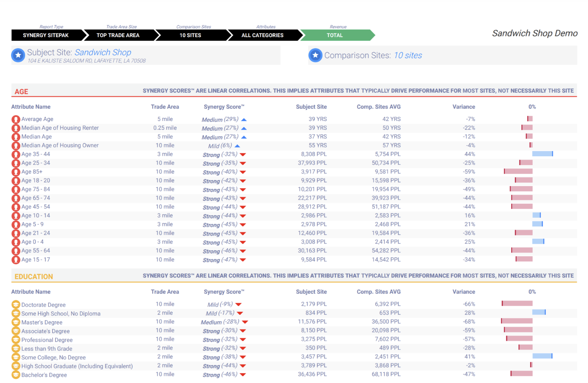This screenshot has width=588, height=383.
Task: Click the Synergy Score column header in Age table
Action: coord(224,107)
